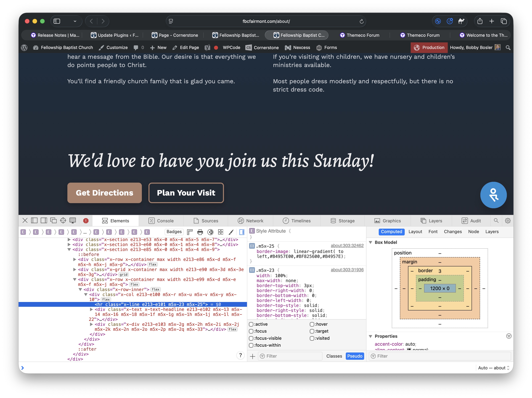This screenshot has width=532, height=398.
Task: Toggle the :focus-within checkbox
Action: click(x=251, y=345)
